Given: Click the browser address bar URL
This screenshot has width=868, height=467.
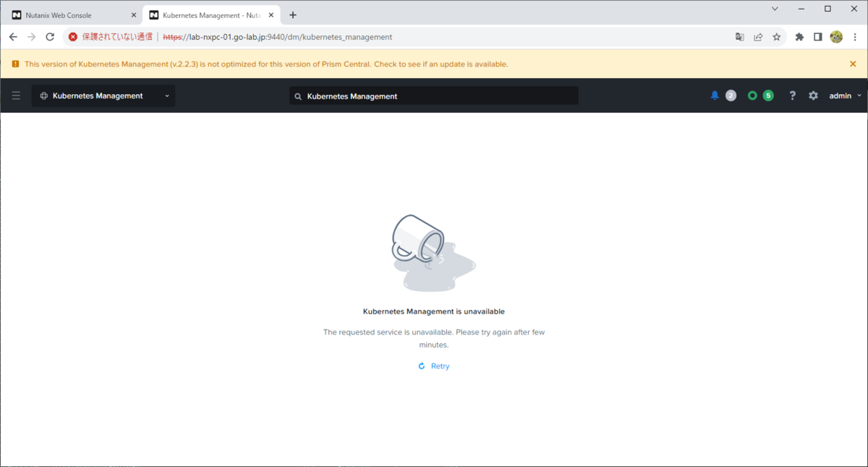Looking at the screenshot, I should (278, 37).
